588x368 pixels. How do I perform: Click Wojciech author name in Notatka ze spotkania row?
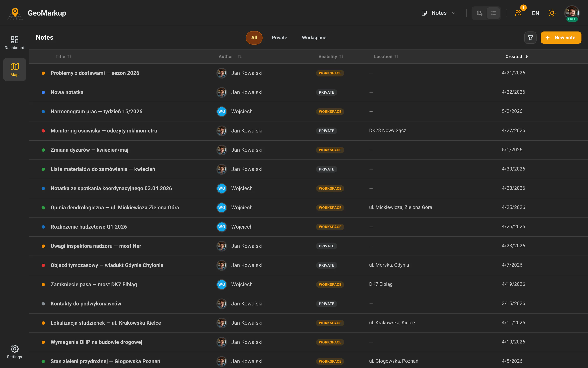tap(242, 188)
